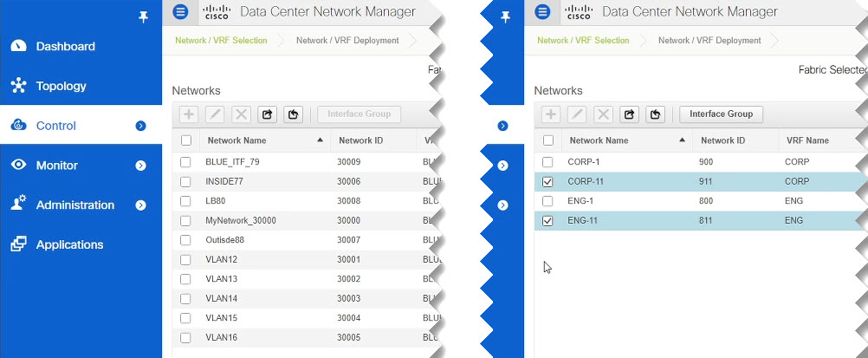Click add network plus icon, right window

pyautogui.click(x=551, y=114)
